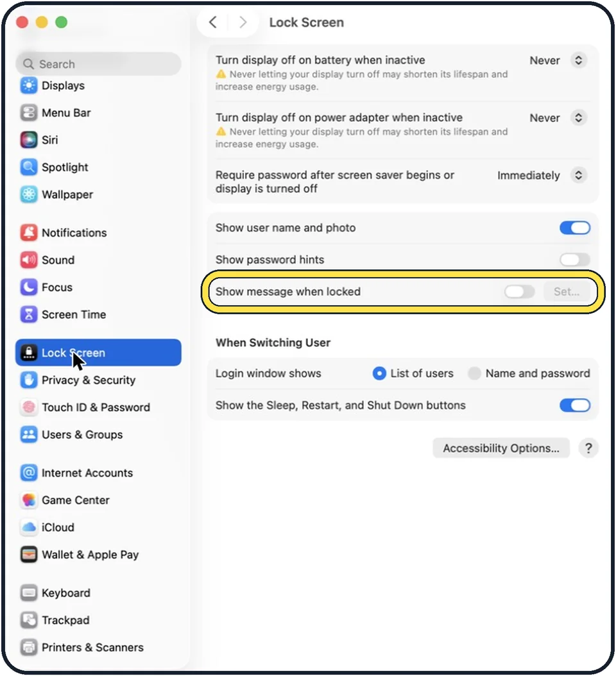Turn on Show message when locked switch

(519, 291)
